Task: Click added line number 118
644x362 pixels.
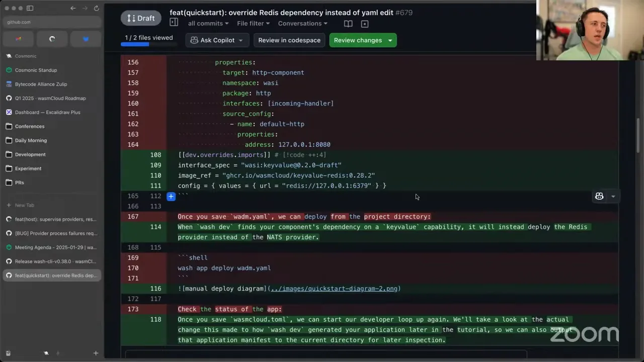Action: [x=155, y=319]
